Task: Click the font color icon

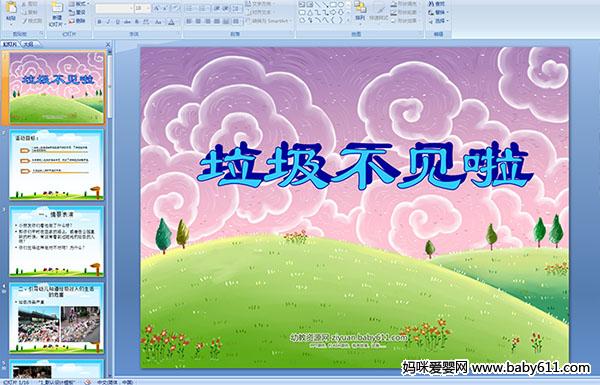Action: click(x=171, y=22)
